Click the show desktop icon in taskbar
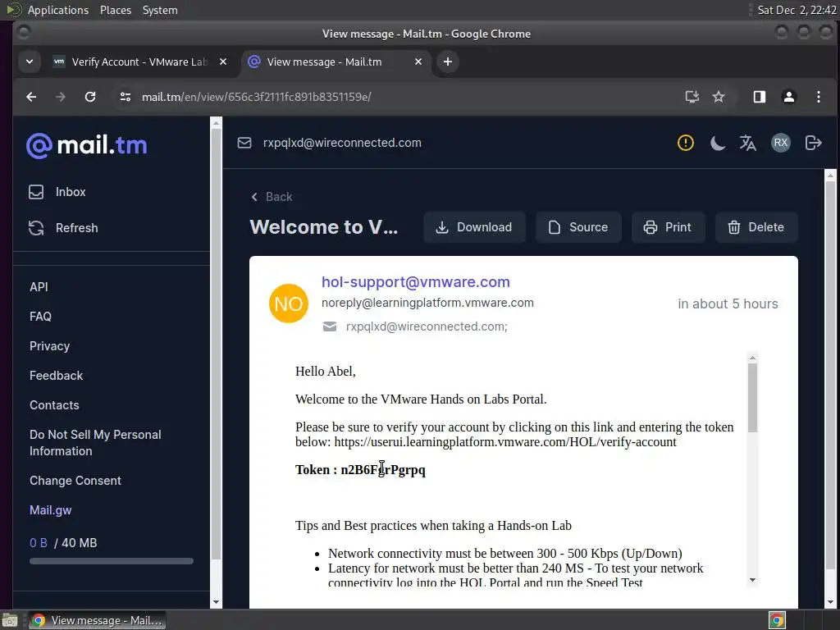 [x=10, y=620]
